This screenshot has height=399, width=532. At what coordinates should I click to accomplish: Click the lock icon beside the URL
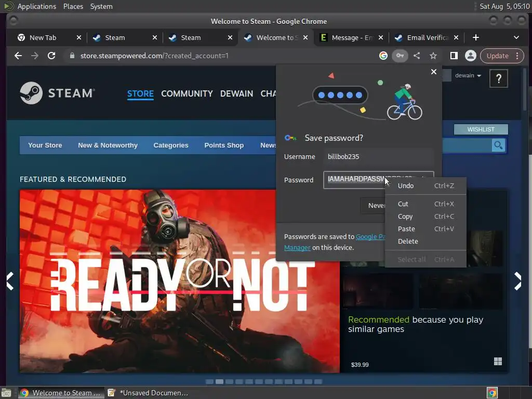[72, 56]
